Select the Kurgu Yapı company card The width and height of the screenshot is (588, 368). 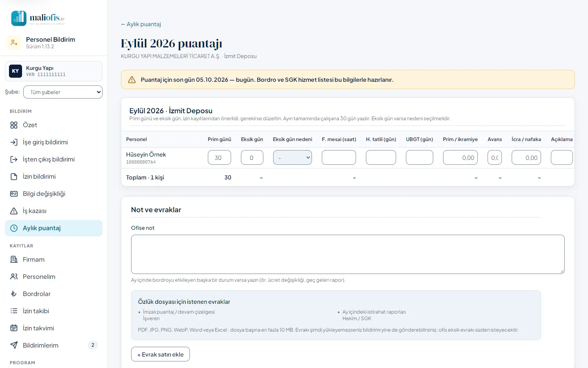point(53,71)
